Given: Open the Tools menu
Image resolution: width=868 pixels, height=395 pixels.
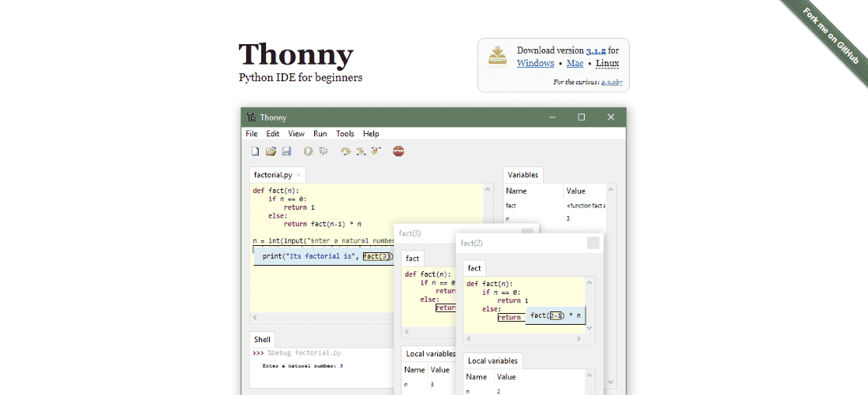Looking at the screenshot, I should pos(345,133).
